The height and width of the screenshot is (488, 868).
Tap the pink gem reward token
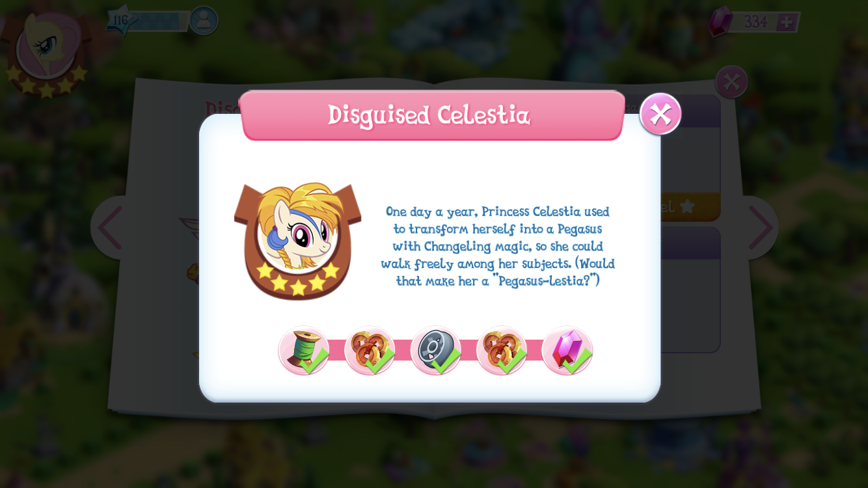[567, 351]
